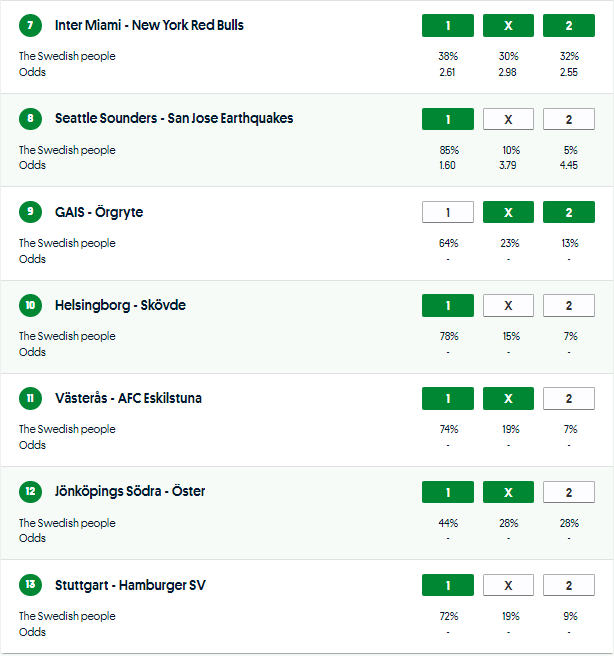This screenshot has height=656, width=614.
Task: Click the match number 13 badge
Action: click(x=31, y=585)
